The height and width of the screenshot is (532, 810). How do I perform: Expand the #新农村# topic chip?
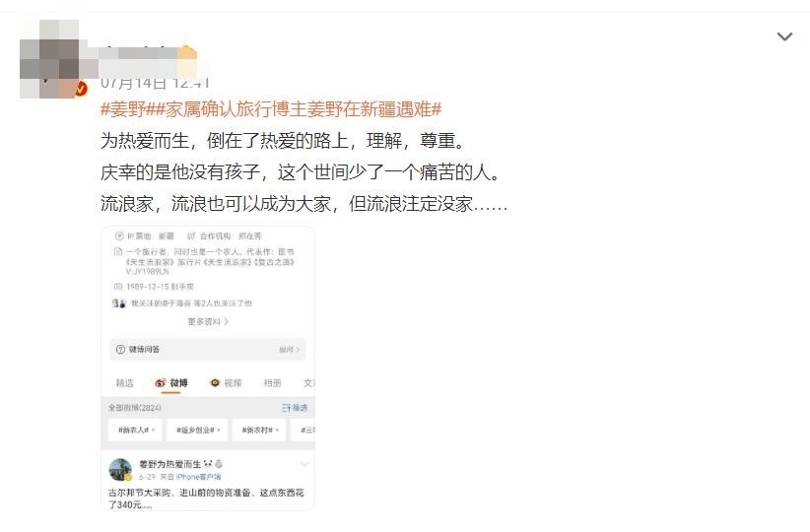point(260,430)
